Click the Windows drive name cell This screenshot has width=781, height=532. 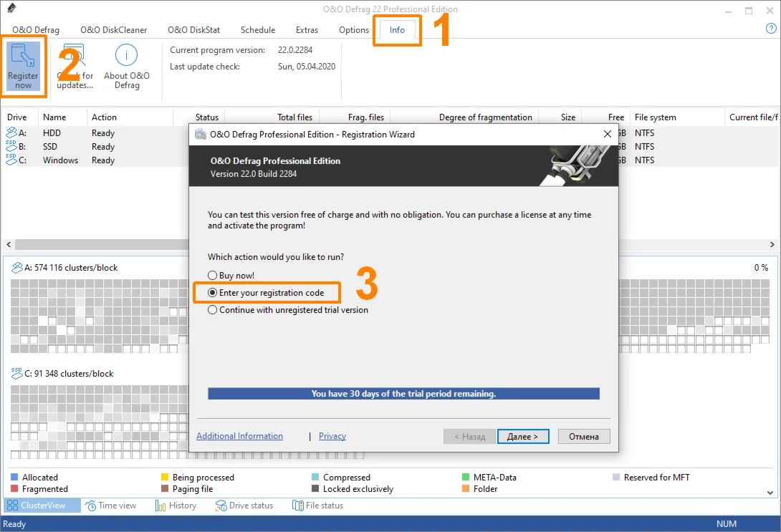(x=60, y=160)
